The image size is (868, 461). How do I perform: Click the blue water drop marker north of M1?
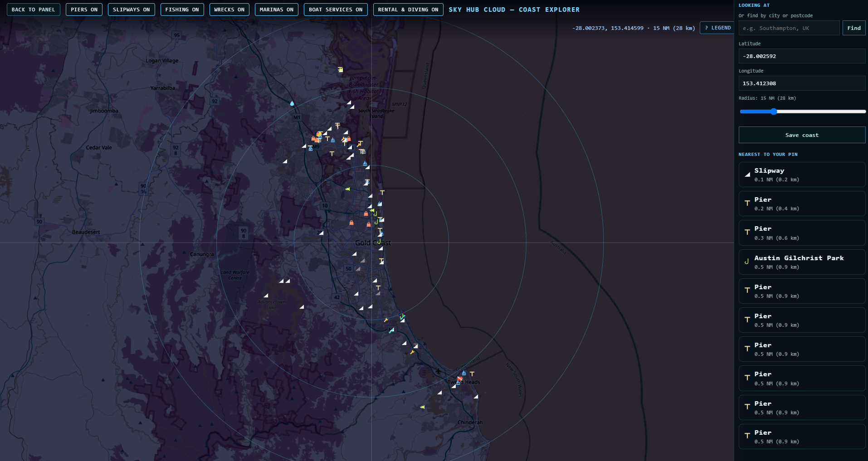click(292, 103)
